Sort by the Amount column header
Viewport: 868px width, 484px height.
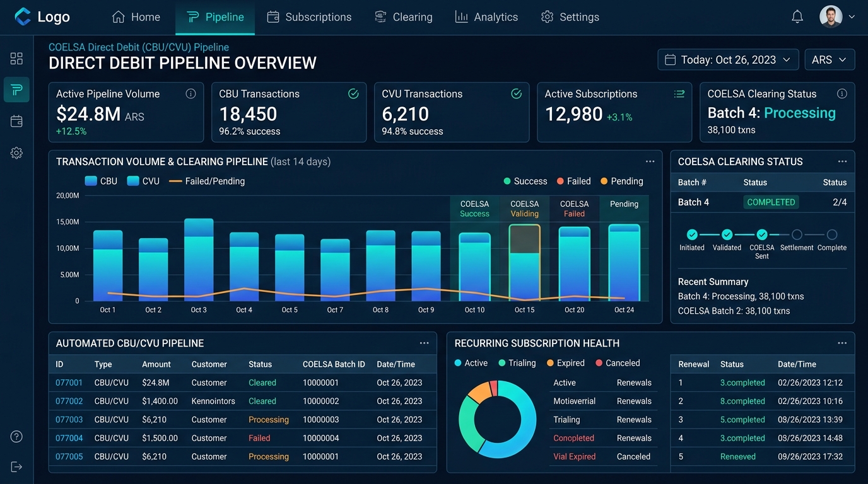[156, 364]
